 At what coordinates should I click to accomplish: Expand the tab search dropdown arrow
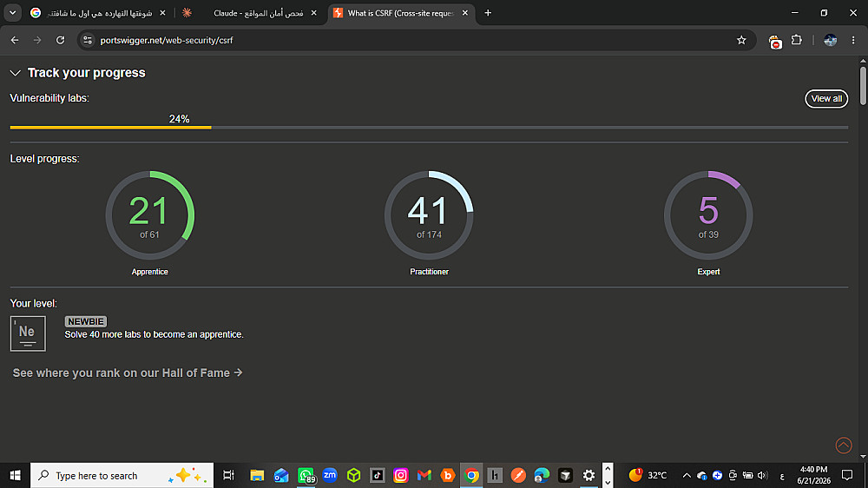click(x=13, y=13)
